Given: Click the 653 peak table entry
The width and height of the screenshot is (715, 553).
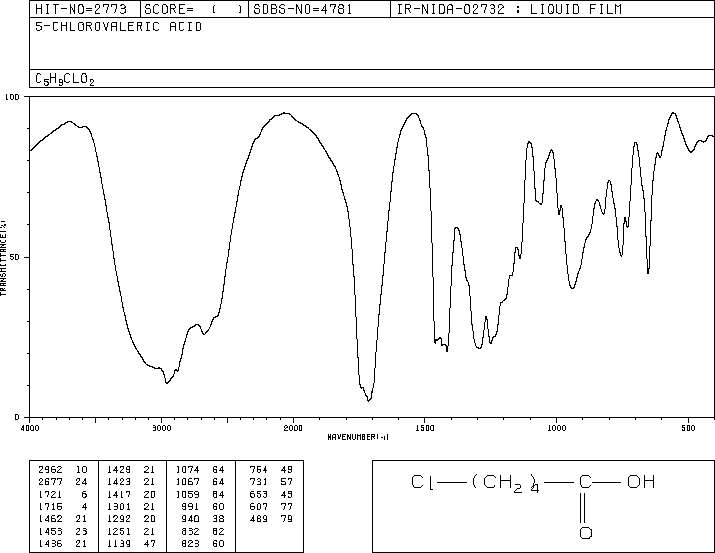Looking at the screenshot, I should click(271, 495).
